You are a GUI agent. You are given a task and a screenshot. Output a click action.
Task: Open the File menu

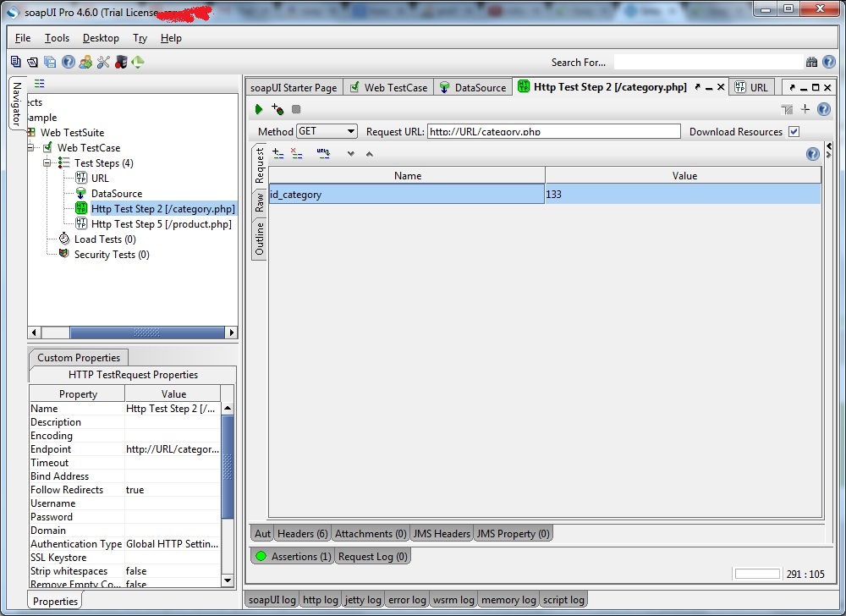click(x=23, y=38)
